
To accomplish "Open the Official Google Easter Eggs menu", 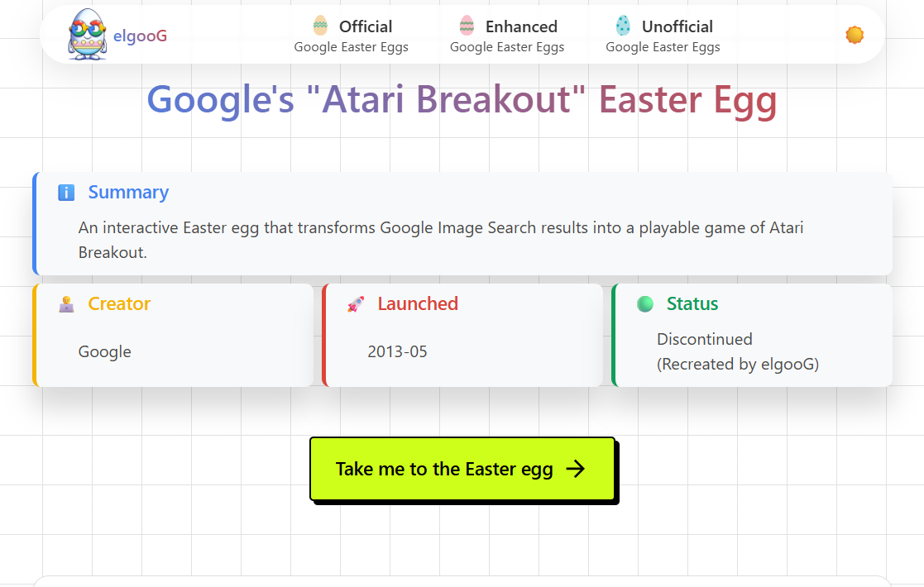I will tap(352, 36).
